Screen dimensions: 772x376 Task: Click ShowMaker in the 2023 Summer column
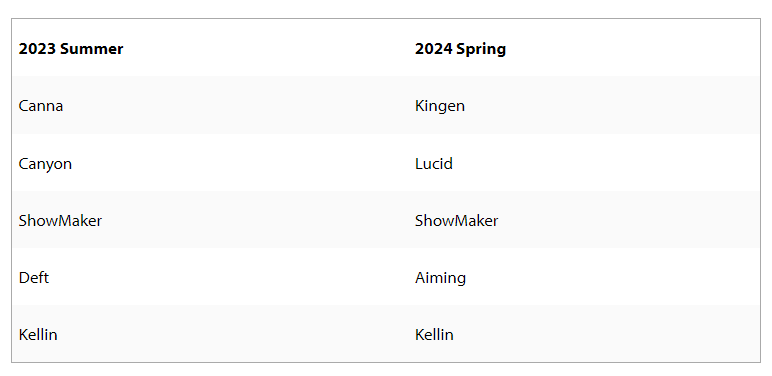click(x=60, y=220)
